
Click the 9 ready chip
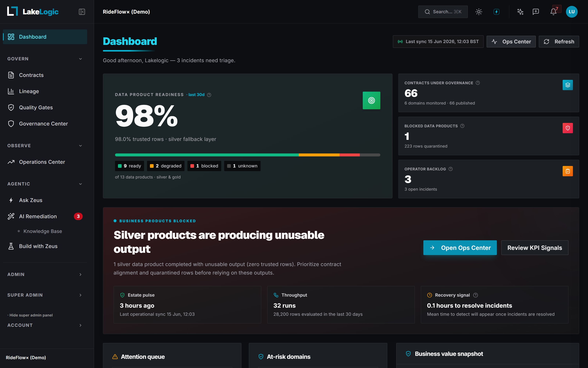pos(130,166)
